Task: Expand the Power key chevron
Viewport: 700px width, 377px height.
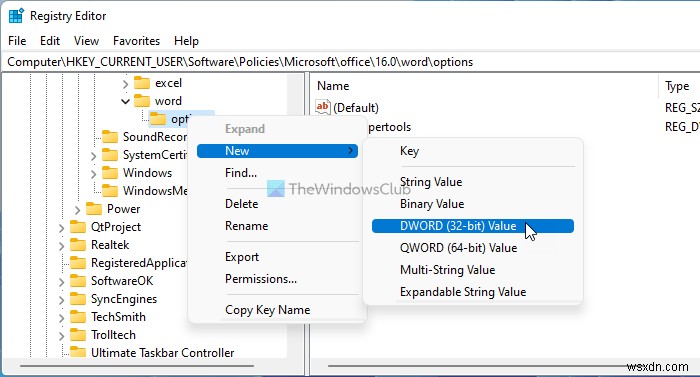Action: 77,209
